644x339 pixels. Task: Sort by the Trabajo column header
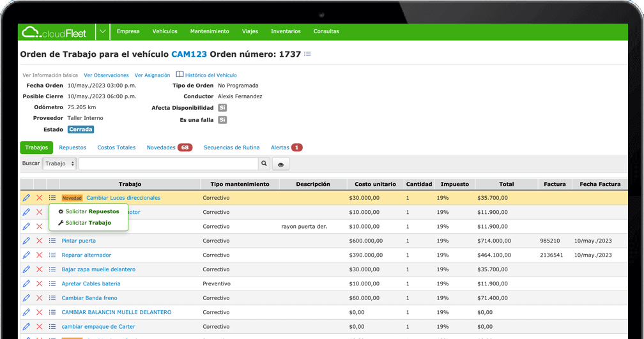[x=130, y=184]
